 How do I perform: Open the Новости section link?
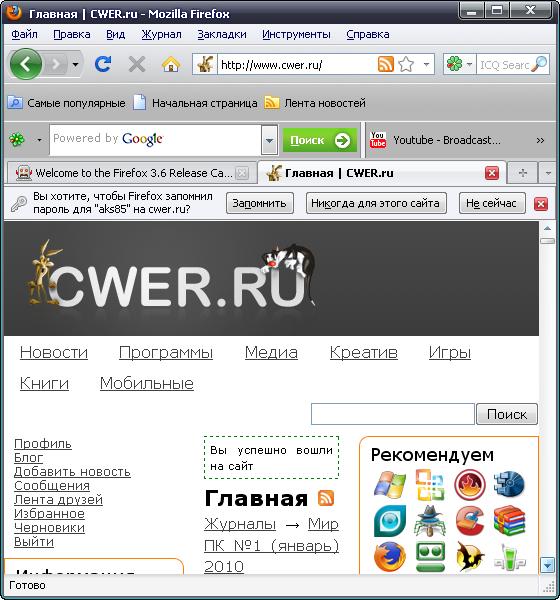tap(54, 352)
